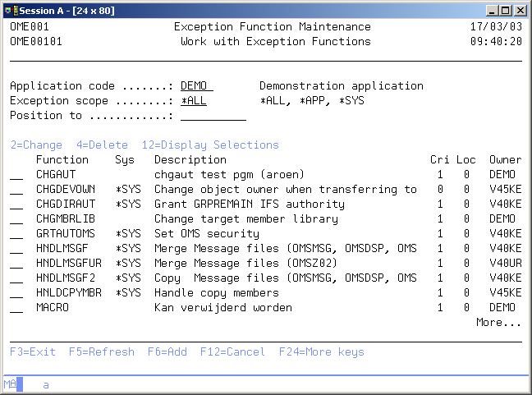Click F6=Add to add a function

coord(167,352)
